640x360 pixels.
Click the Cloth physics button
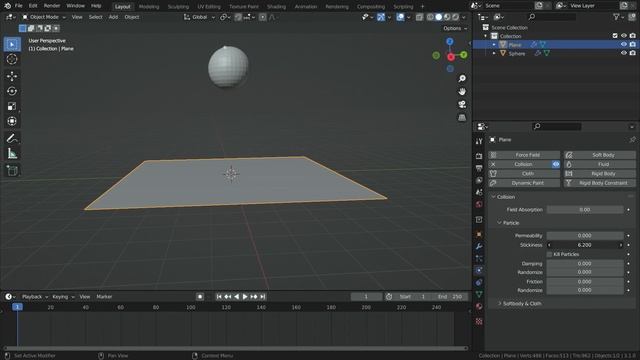pyautogui.click(x=524, y=174)
